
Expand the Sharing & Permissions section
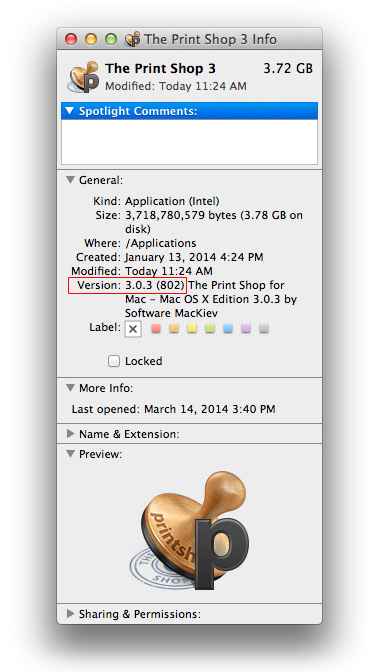coord(71,614)
